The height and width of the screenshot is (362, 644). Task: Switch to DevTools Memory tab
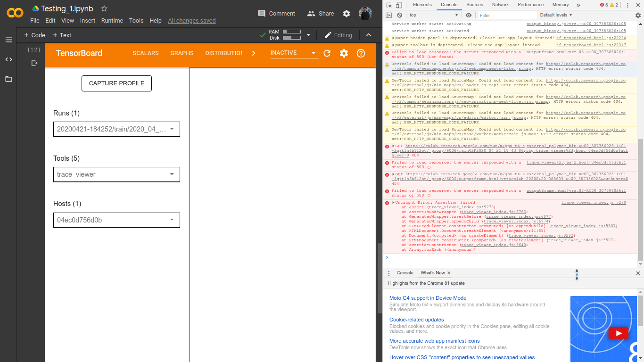click(x=561, y=5)
